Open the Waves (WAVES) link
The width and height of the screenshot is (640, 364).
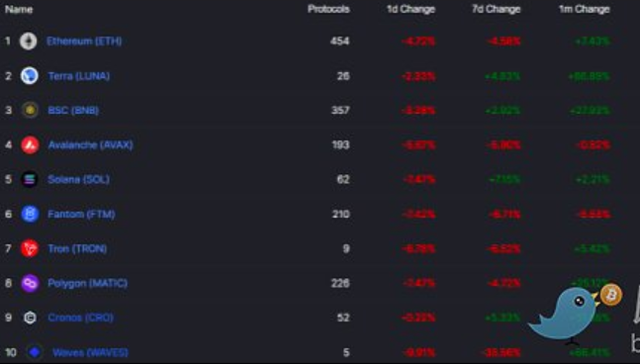tap(90, 352)
